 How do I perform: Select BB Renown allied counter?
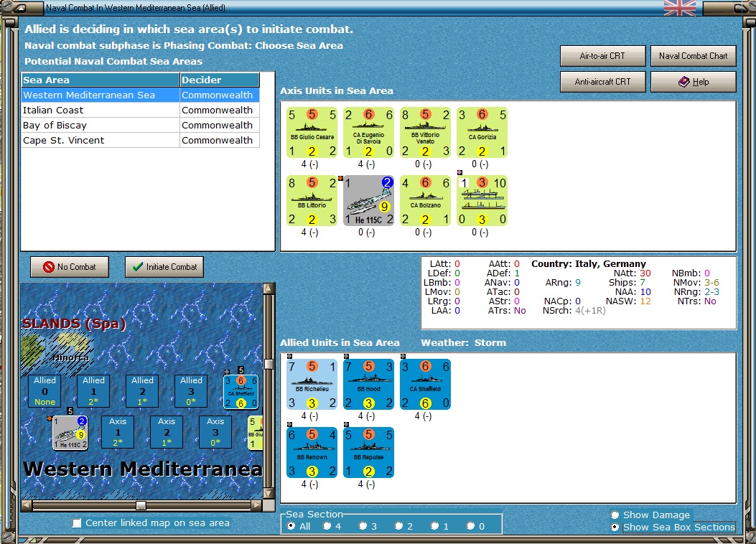pos(312,452)
